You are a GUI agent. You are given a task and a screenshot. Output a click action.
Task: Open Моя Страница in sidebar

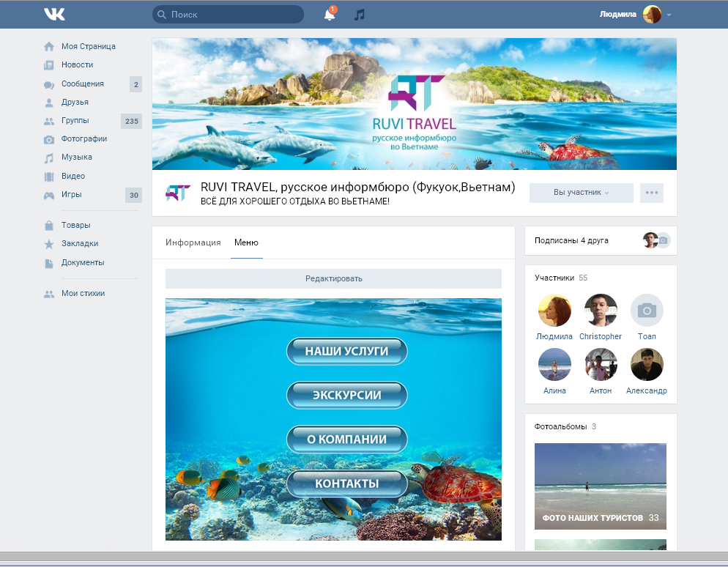(89, 46)
